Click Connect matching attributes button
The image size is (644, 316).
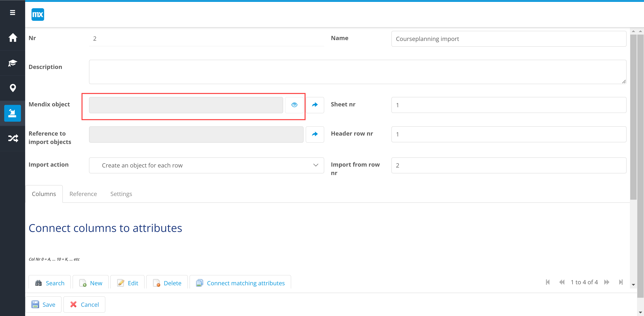[x=240, y=283]
